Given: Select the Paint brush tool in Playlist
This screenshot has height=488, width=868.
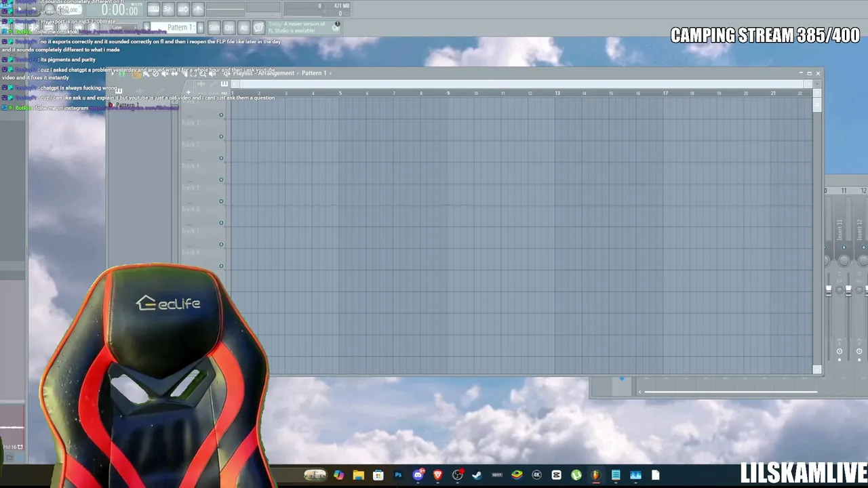Looking at the screenshot, I should tap(147, 73).
